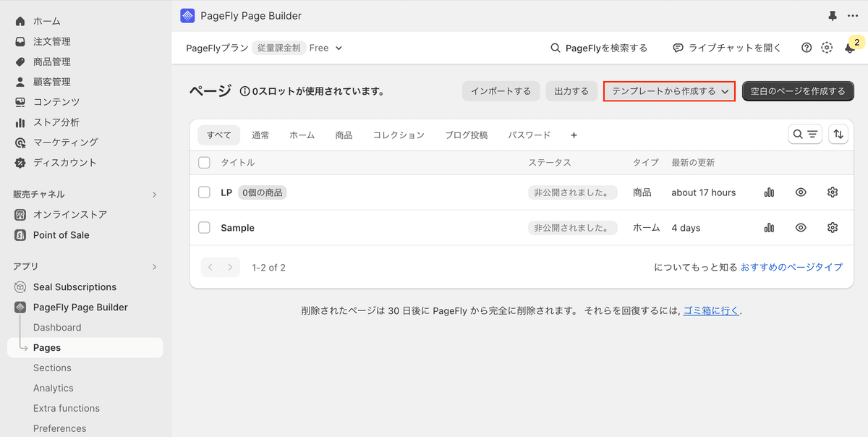
Task: Switch to the 通常 tab
Action: (260, 135)
